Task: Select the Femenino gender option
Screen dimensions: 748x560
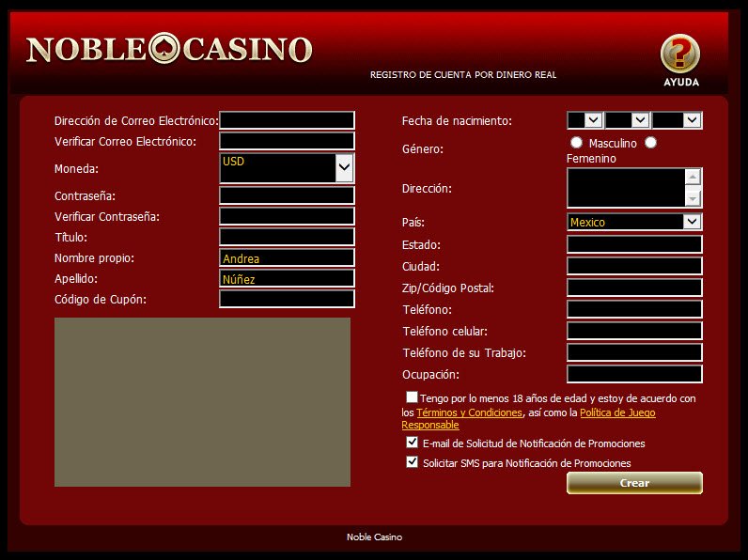Action: (x=650, y=143)
